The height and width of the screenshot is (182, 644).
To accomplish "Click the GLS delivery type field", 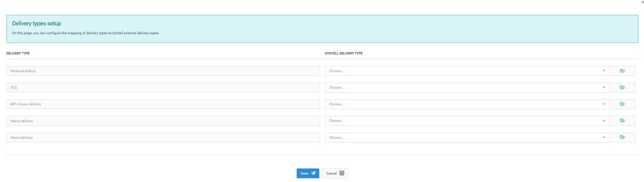I will [163, 87].
